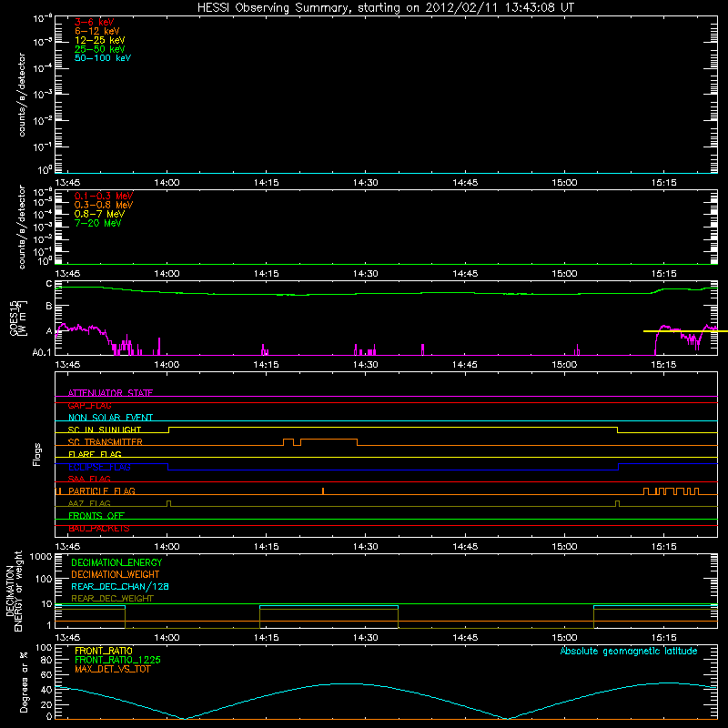Pick the 25-50 keV legend label

(100, 49)
